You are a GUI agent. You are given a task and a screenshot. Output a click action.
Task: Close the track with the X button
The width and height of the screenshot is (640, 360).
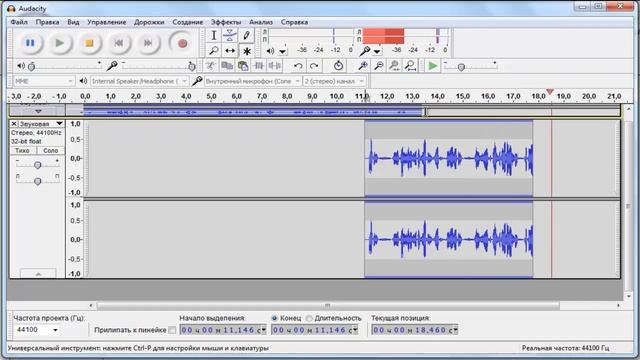[14, 123]
